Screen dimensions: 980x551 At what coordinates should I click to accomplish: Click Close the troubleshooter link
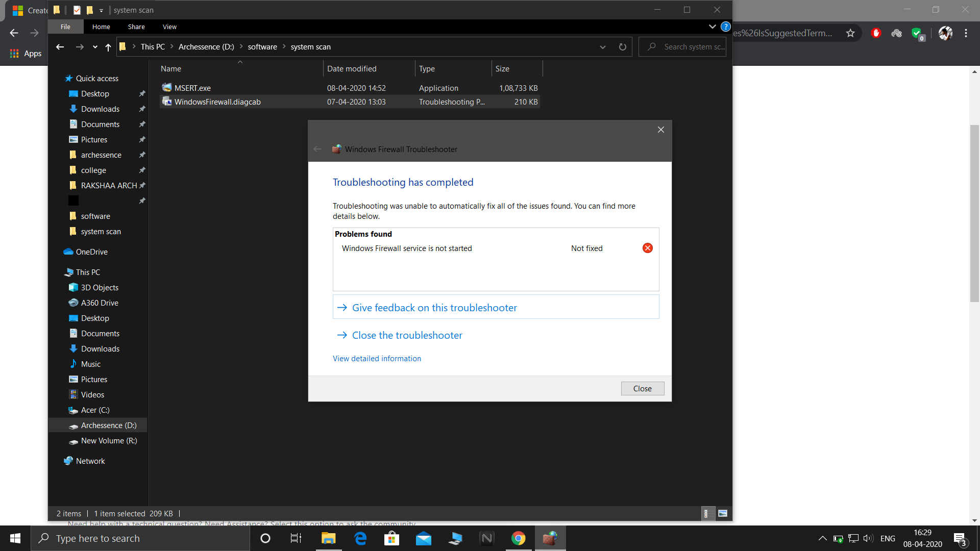pos(407,335)
